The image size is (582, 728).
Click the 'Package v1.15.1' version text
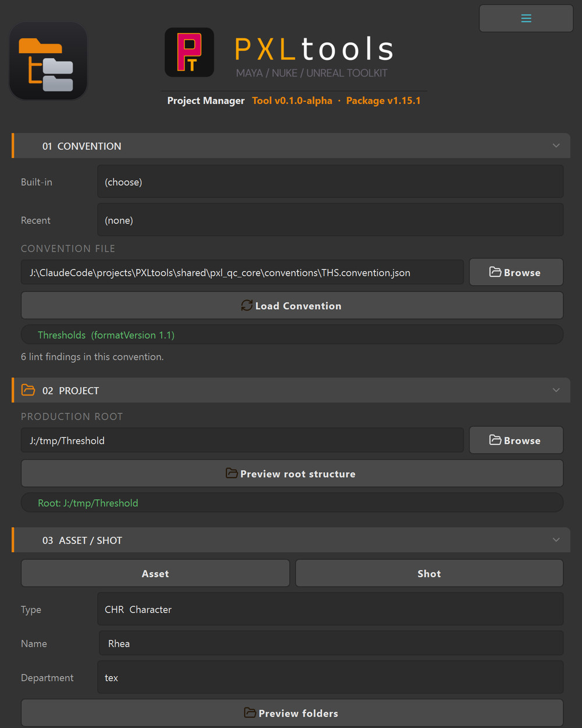coord(383,101)
